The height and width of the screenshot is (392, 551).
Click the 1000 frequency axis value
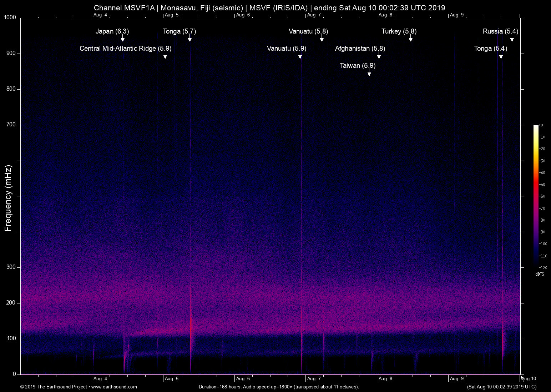(x=10, y=17)
